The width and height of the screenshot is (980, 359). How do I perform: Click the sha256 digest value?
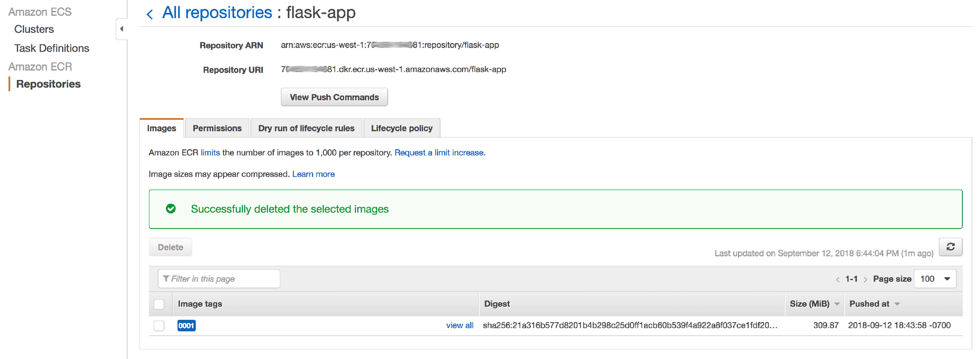(x=630, y=325)
